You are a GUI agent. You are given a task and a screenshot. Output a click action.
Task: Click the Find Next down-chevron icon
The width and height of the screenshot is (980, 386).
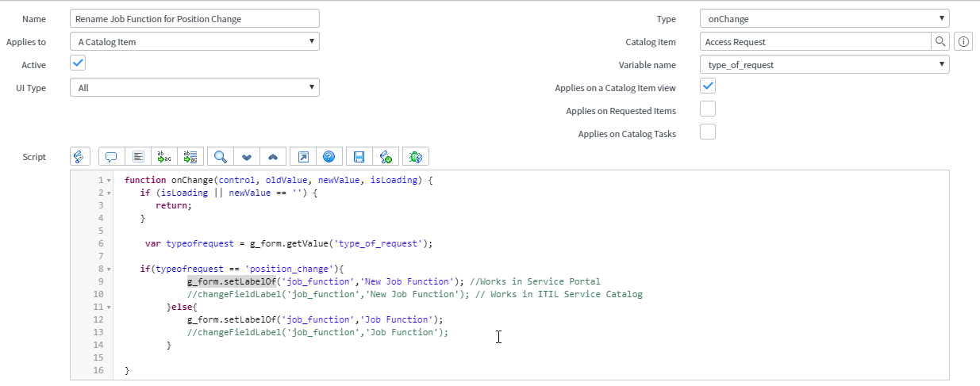[247, 157]
